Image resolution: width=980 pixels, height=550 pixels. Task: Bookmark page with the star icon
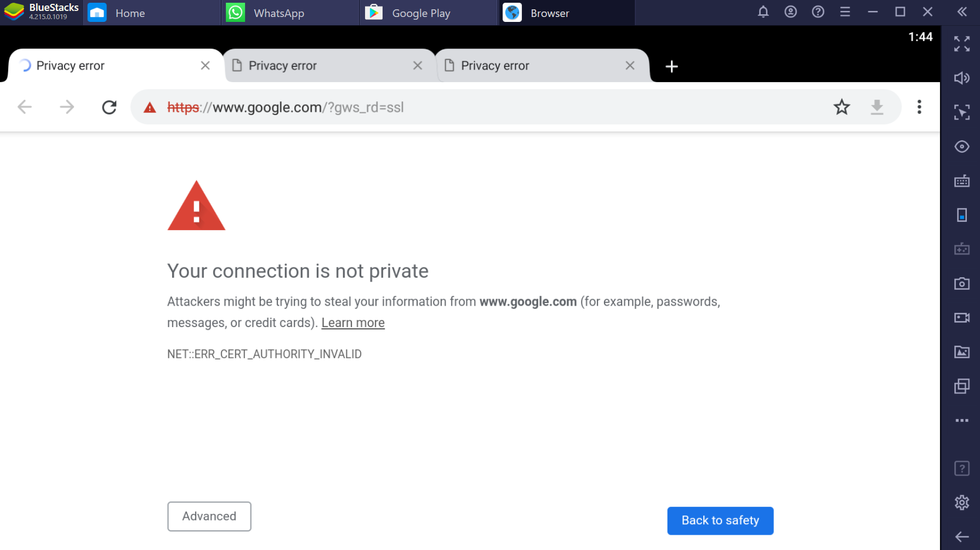841,107
